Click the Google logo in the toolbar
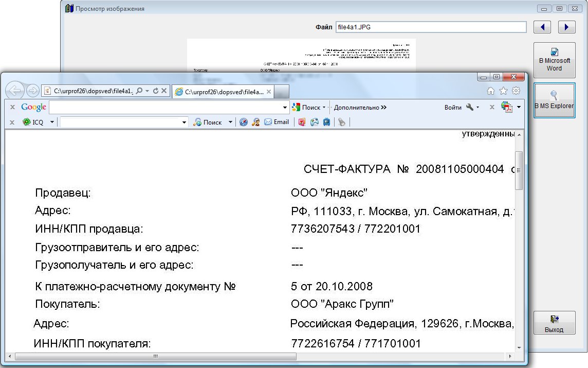The height and width of the screenshot is (368, 588). tap(33, 108)
